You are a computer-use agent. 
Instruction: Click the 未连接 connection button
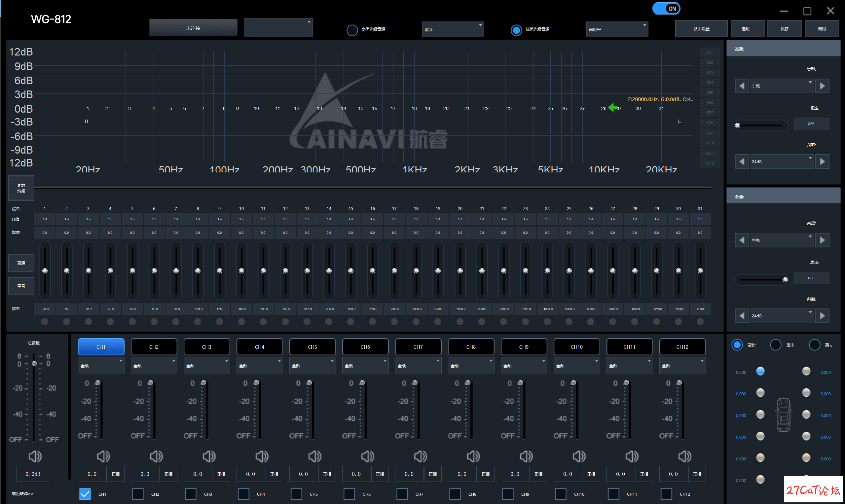(x=193, y=28)
